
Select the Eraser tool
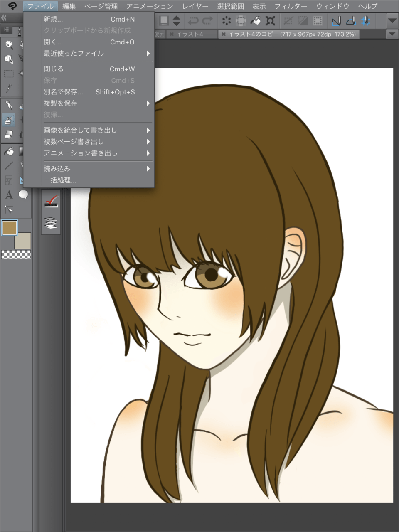point(9,135)
